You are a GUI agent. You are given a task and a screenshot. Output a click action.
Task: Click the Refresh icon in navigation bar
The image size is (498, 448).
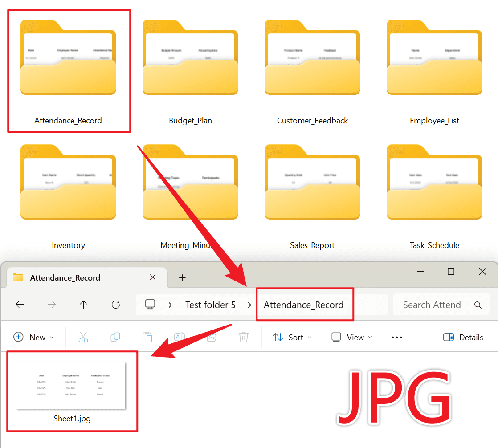click(116, 305)
